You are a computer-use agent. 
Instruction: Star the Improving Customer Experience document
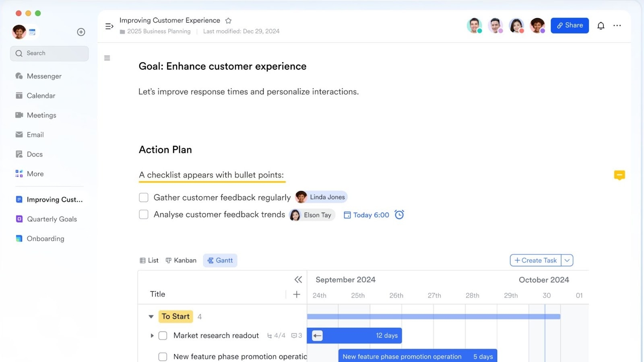pos(228,21)
